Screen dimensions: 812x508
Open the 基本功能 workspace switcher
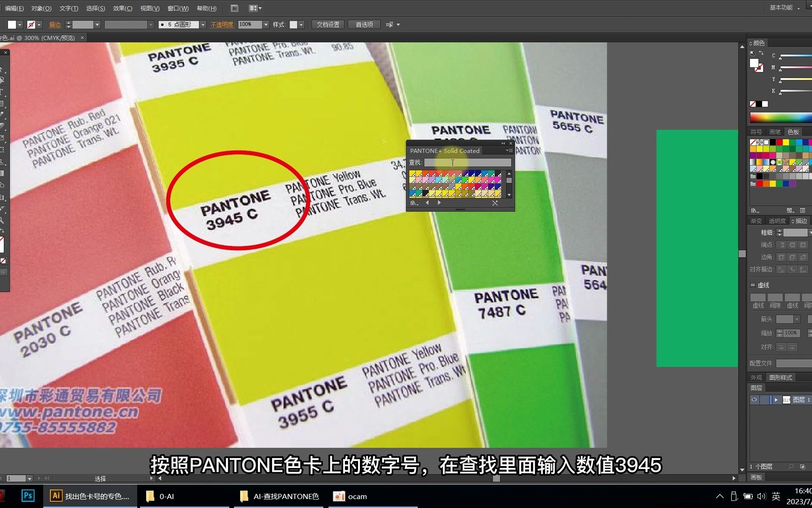tap(784, 8)
